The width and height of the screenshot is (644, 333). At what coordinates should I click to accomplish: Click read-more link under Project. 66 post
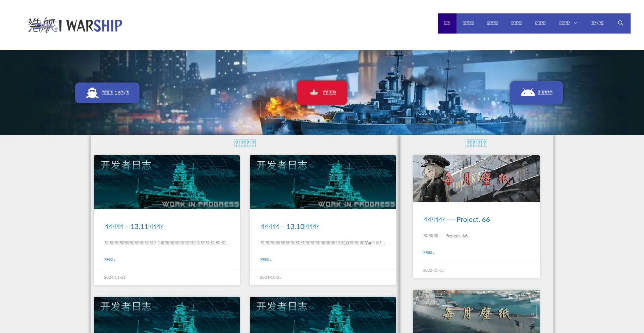pyautogui.click(x=428, y=253)
